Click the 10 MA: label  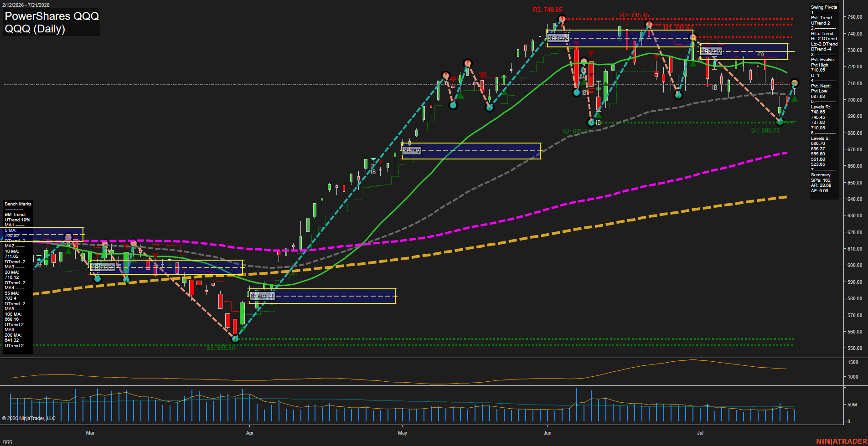point(12,251)
